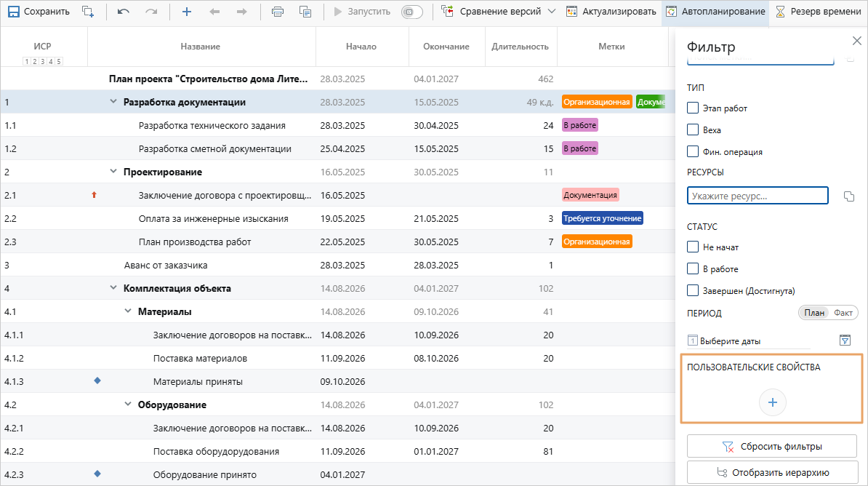Viewport: 868px width, 486px height.
Task: Add a new task with the plus icon
Action: pyautogui.click(x=187, y=11)
